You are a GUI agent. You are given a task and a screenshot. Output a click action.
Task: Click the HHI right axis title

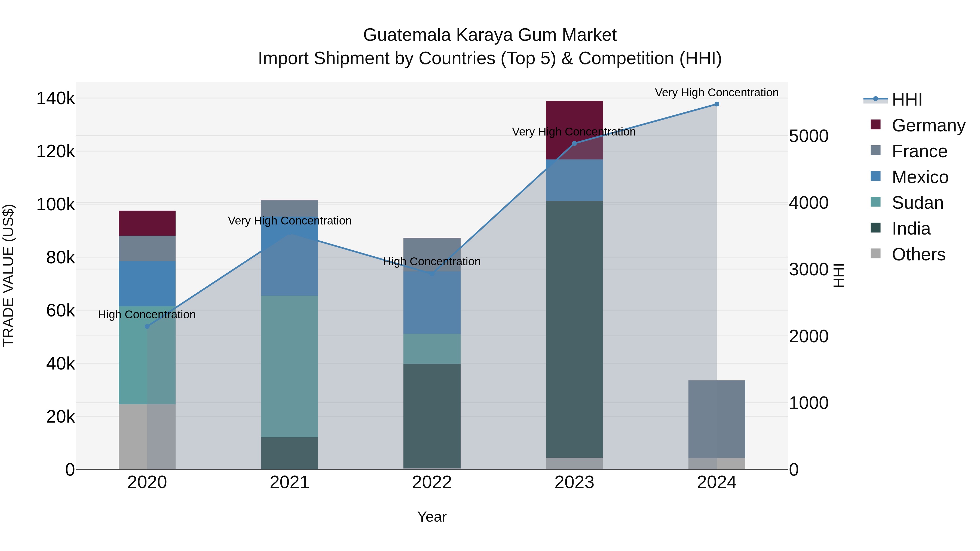point(838,275)
